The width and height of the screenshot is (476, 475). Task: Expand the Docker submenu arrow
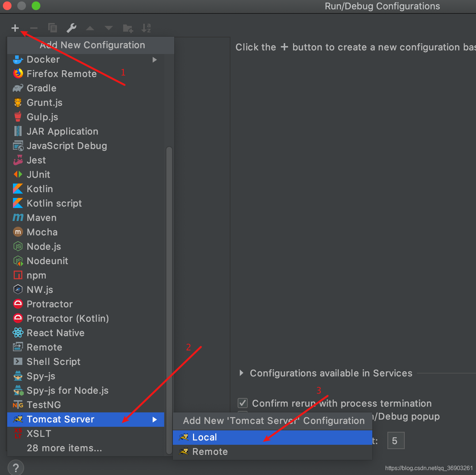[x=154, y=59]
